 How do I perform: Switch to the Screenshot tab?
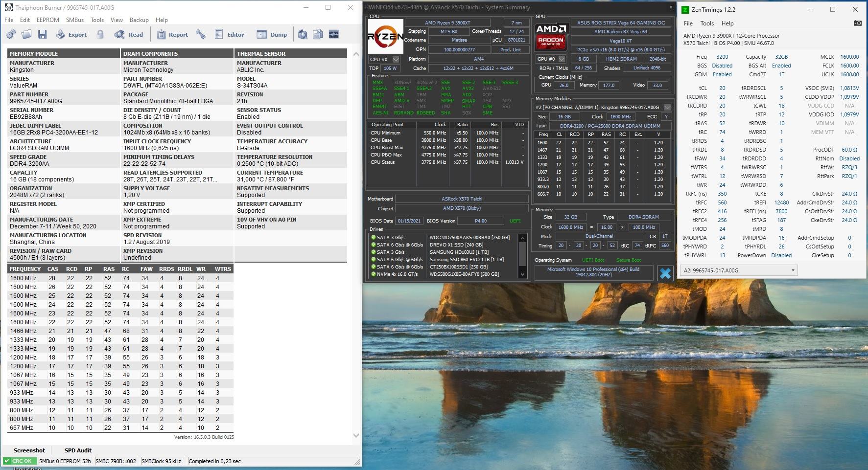pos(29,450)
